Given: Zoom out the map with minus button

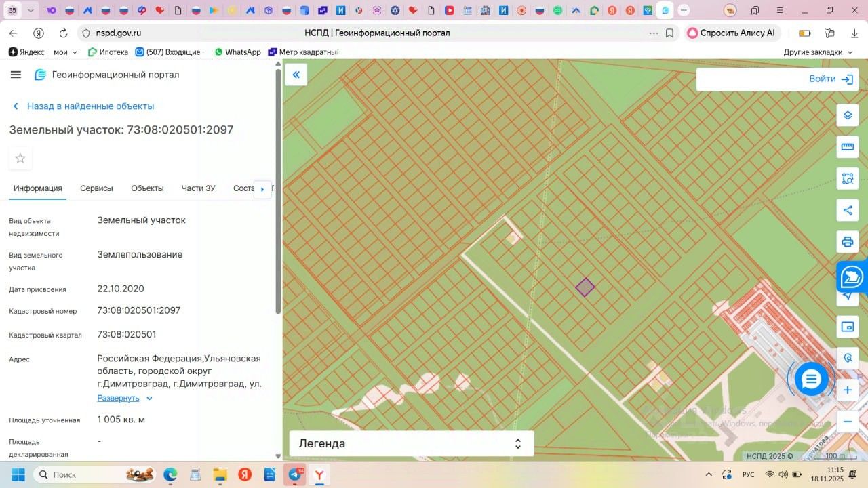Looking at the screenshot, I should pos(847,422).
